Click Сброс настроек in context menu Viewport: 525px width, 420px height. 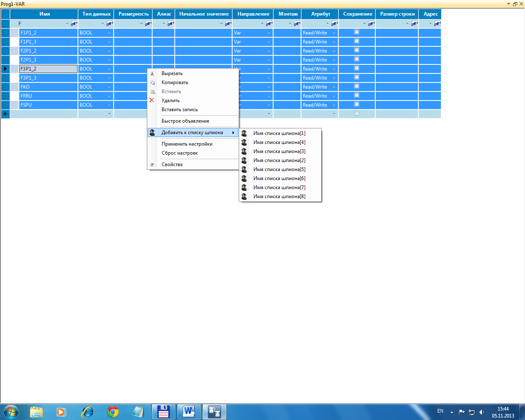[x=180, y=153]
